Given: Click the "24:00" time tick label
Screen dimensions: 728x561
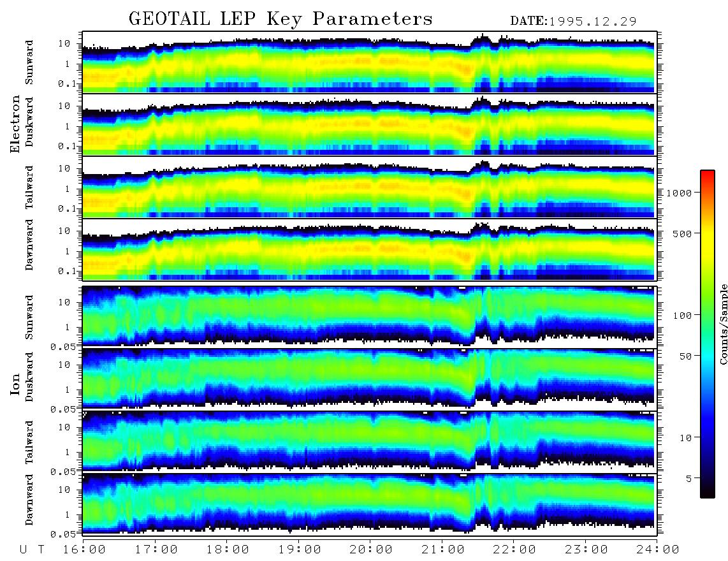Looking at the screenshot, I should [658, 550].
